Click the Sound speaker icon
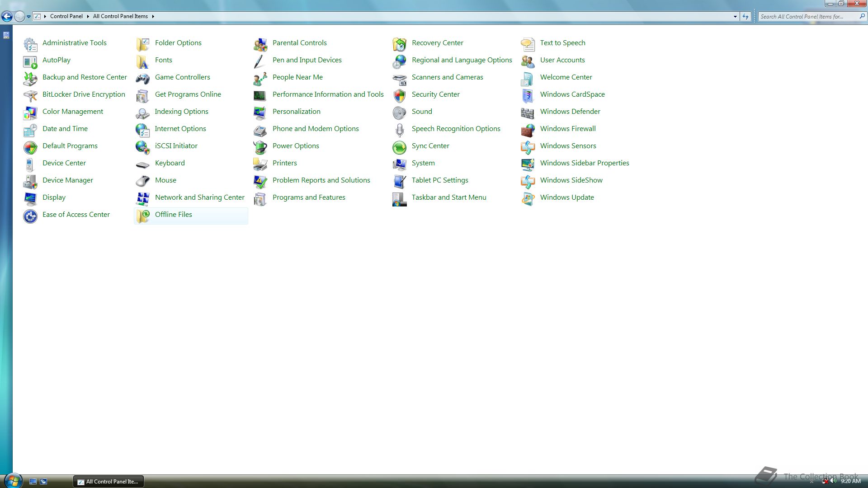This screenshot has height=488, width=868. click(x=400, y=113)
